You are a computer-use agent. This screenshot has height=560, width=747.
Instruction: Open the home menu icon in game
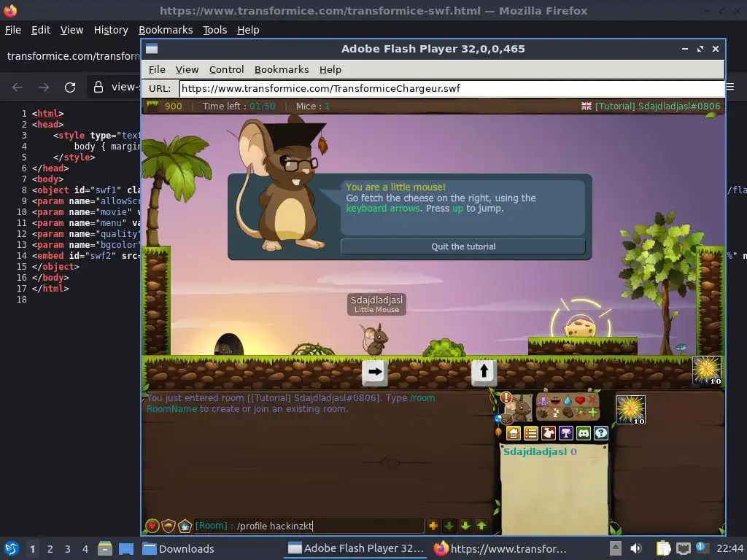(514, 433)
